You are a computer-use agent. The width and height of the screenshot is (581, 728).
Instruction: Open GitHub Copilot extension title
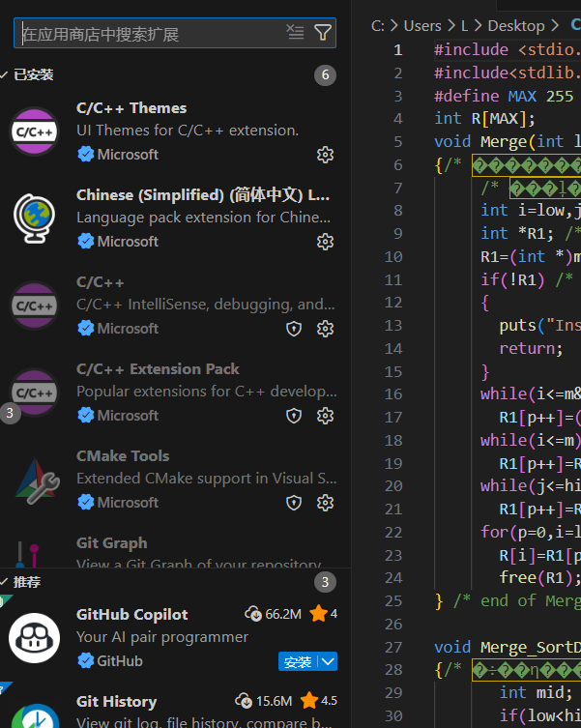point(131,614)
